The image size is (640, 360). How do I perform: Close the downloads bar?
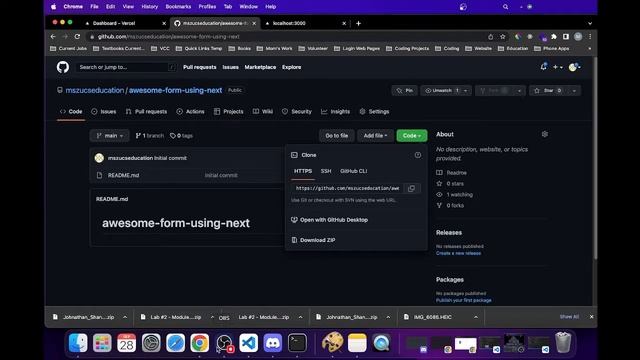pyautogui.click(x=591, y=317)
